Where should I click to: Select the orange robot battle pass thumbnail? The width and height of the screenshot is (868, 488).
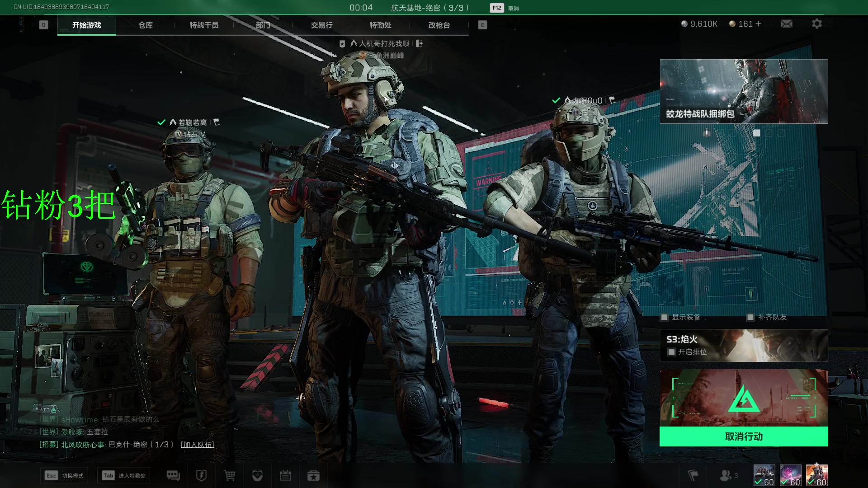[x=817, y=475]
